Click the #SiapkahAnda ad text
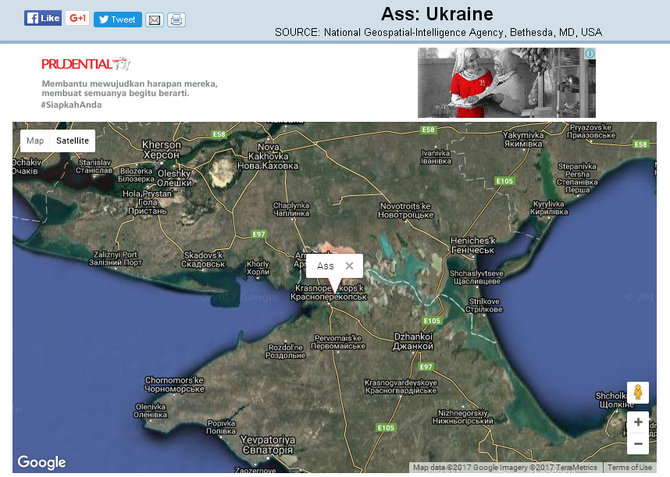670x477 pixels. pyautogui.click(x=71, y=105)
